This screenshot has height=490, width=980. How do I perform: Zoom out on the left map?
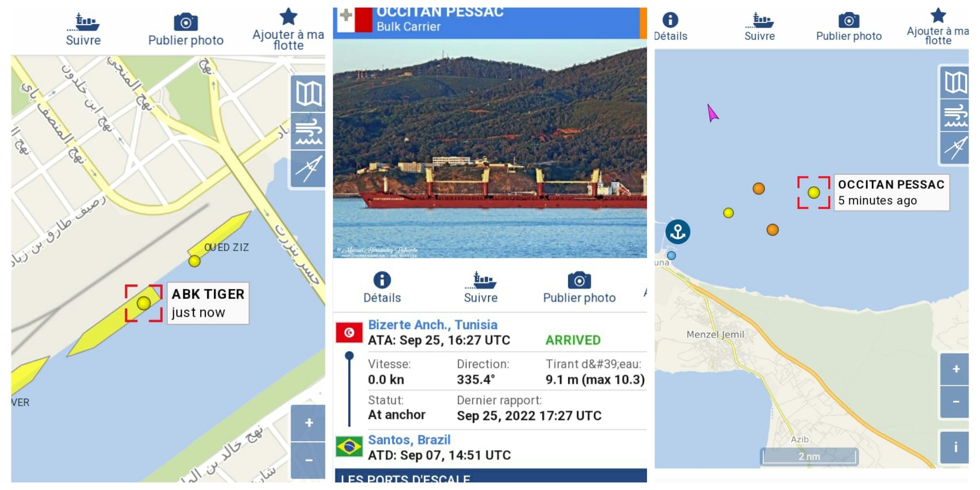coord(308,460)
